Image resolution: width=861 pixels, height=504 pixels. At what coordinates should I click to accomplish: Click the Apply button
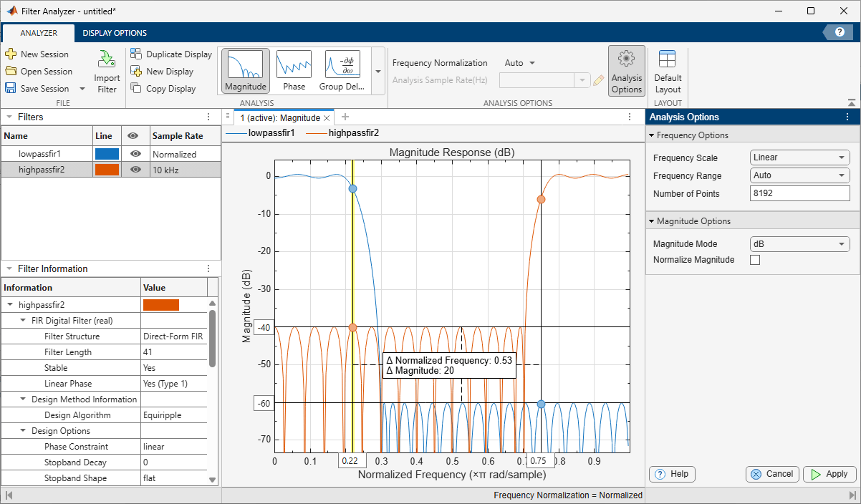[x=829, y=474]
